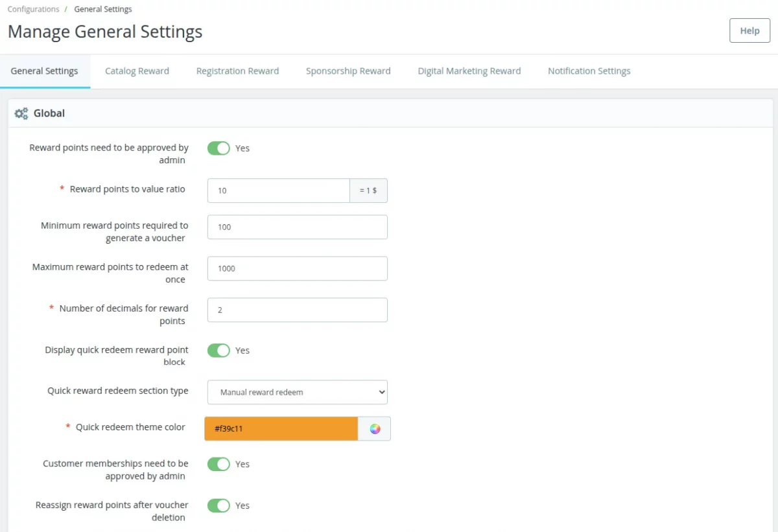Disable customer memberships admin approval
Viewport: 778px width, 532px height.
point(218,464)
